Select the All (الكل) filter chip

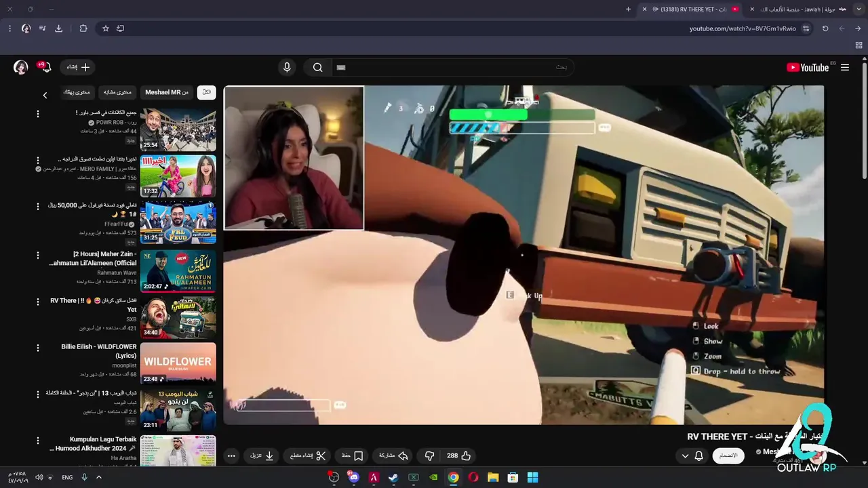(x=206, y=92)
